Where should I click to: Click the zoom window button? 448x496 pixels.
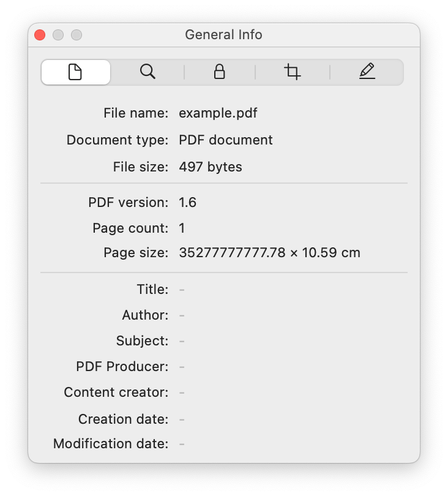click(x=77, y=35)
